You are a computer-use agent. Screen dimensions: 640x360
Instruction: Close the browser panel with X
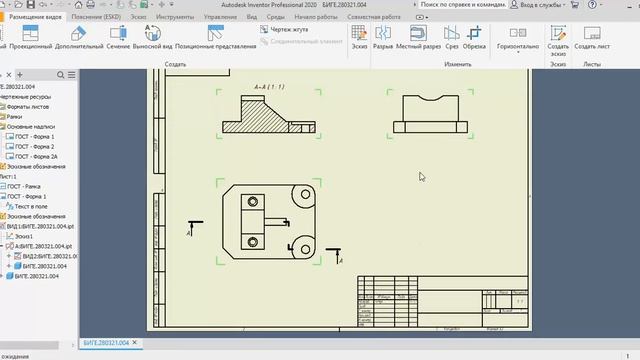9,75
